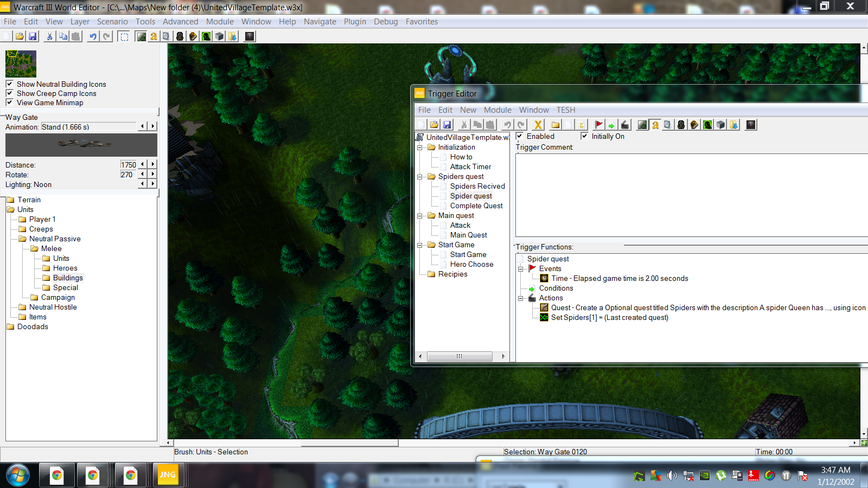Uncheck the trigger Enabled checkbox

pos(519,136)
